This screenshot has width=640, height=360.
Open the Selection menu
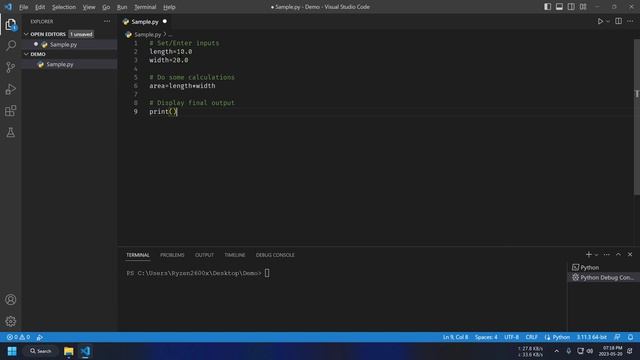coord(64,7)
